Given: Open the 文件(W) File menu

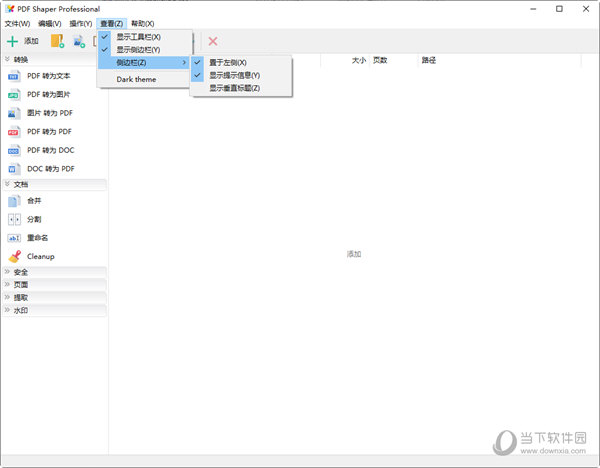Looking at the screenshot, I should click(x=17, y=23).
